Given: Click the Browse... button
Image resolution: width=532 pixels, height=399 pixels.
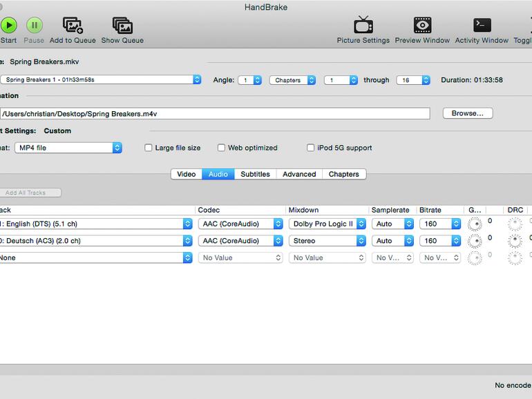Looking at the screenshot, I should [x=467, y=113].
